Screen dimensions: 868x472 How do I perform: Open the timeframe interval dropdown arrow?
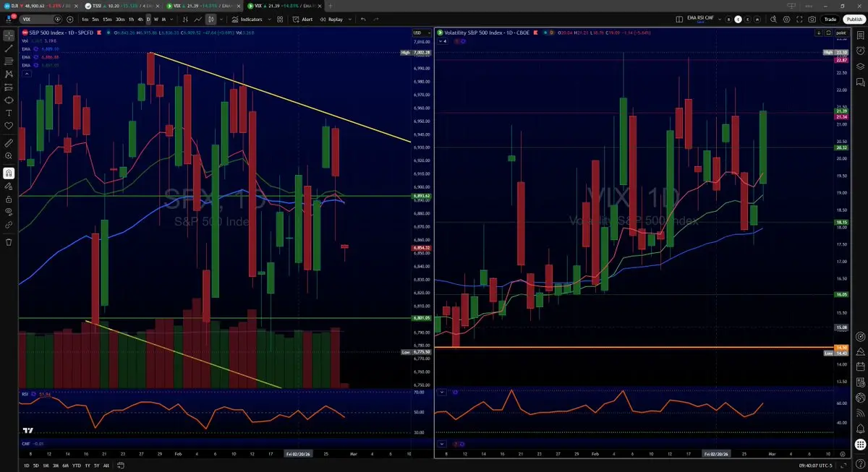(173, 19)
